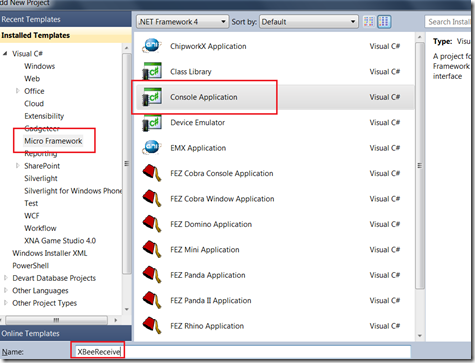475x363 pixels.
Task: Click the Search Installed Templates box
Action: 449,22
